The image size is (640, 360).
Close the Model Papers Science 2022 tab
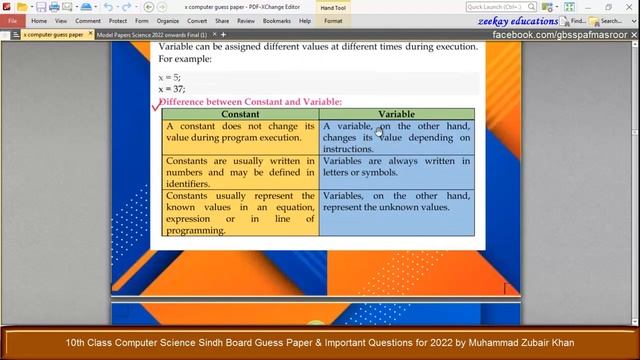tap(215, 34)
